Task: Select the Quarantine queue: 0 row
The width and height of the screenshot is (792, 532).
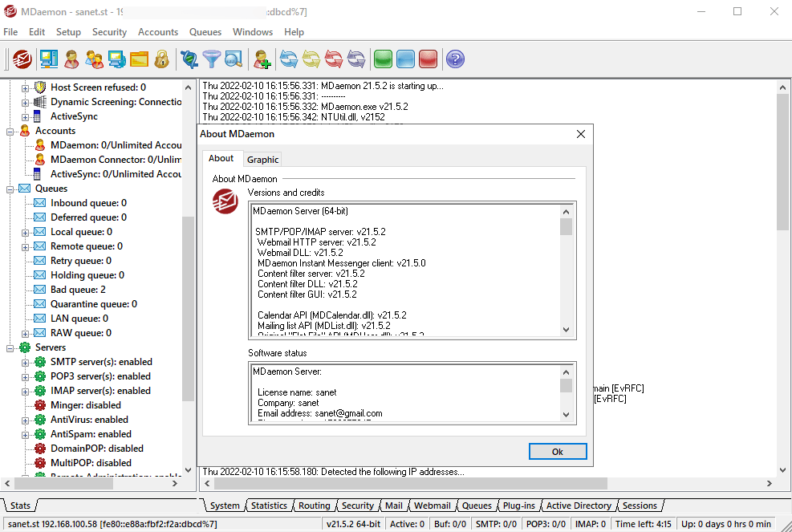Action: 94,304
